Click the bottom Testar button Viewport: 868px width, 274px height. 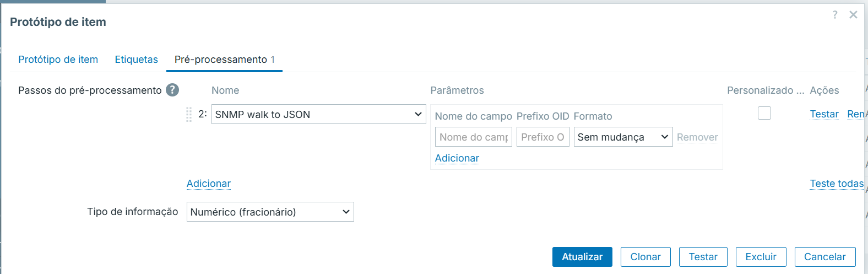pos(703,257)
